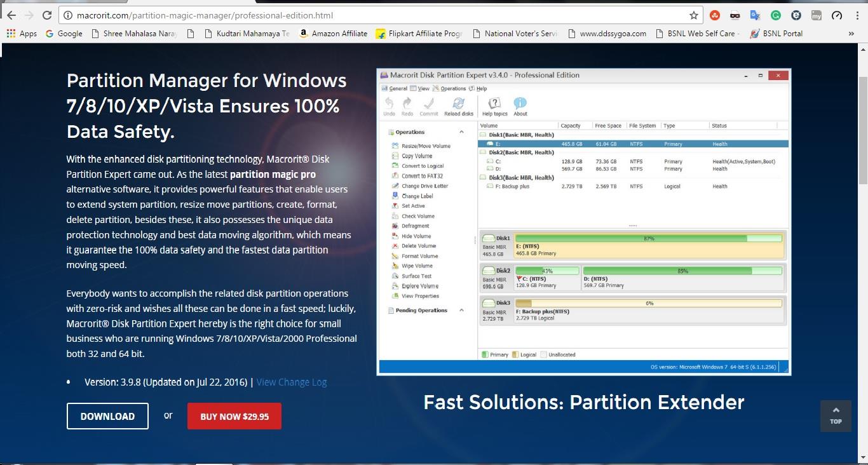This screenshot has width=868, height=465.
Task: Click Disk1 E: 87% usage bar
Action: [x=649, y=239]
